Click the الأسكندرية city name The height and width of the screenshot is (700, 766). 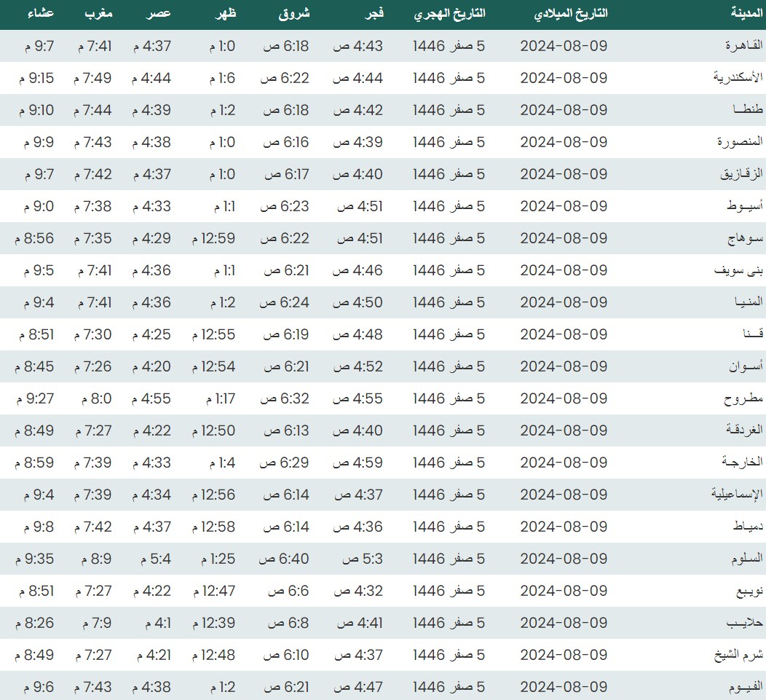click(x=738, y=78)
